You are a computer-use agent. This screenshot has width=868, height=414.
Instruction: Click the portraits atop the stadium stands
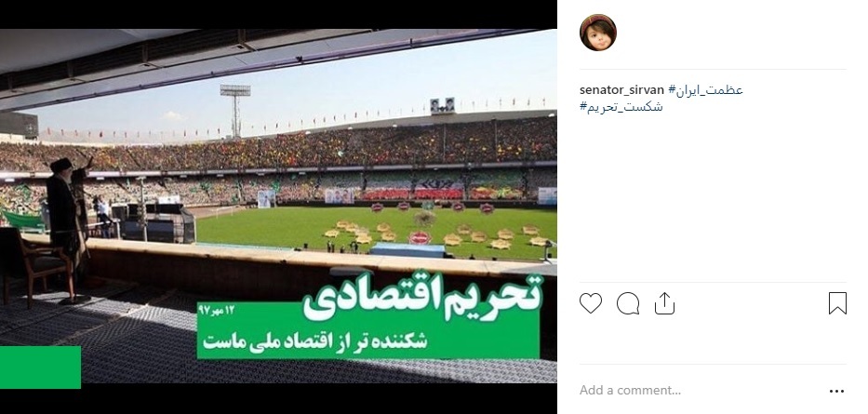[x=442, y=106]
